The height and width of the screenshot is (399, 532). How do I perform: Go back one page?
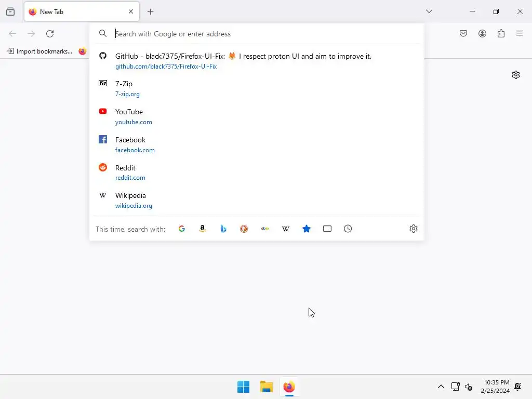[12, 34]
